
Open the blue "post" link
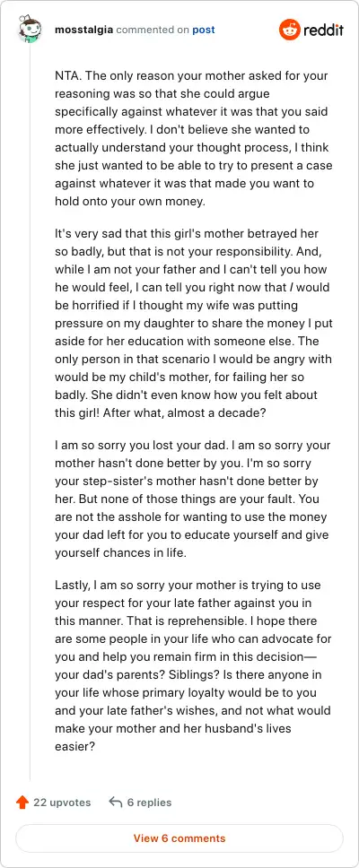tap(204, 30)
